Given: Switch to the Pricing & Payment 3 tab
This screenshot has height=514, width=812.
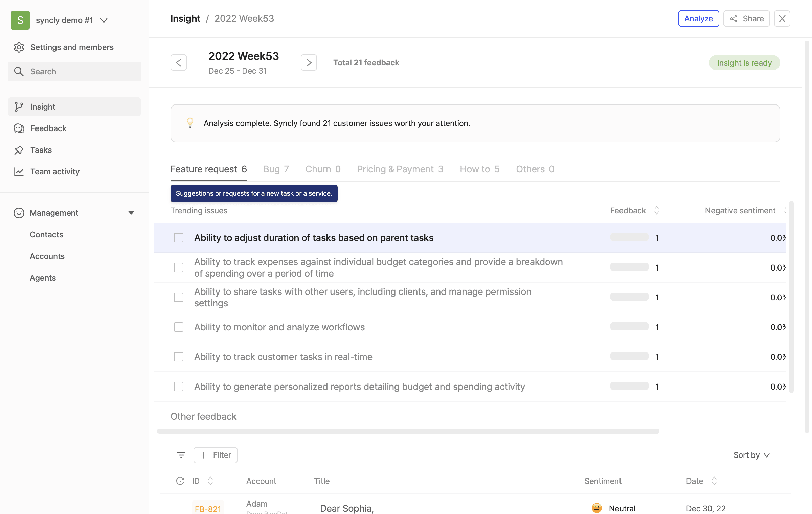Looking at the screenshot, I should [x=400, y=169].
